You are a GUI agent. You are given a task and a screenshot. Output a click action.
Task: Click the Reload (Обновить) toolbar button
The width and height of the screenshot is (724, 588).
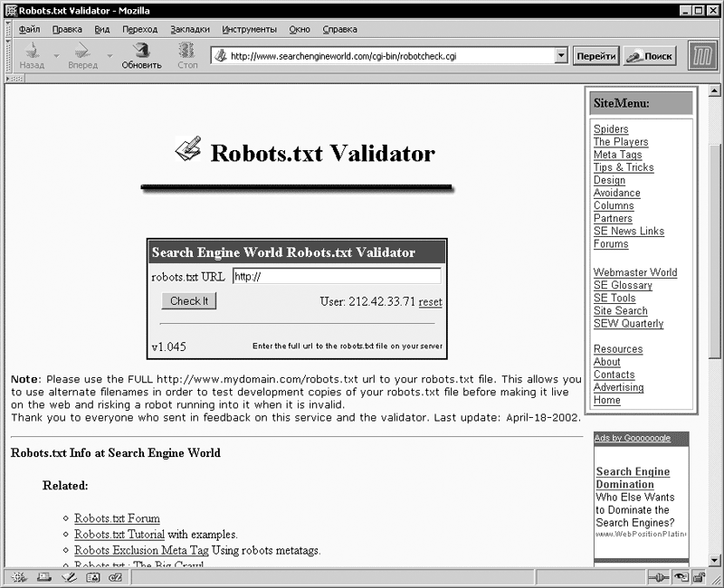141,55
